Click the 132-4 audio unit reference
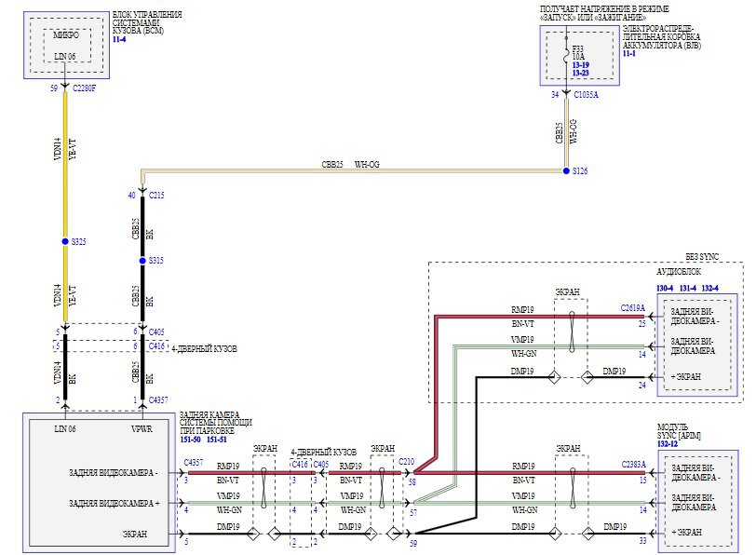The image size is (756, 555). click(709, 288)
